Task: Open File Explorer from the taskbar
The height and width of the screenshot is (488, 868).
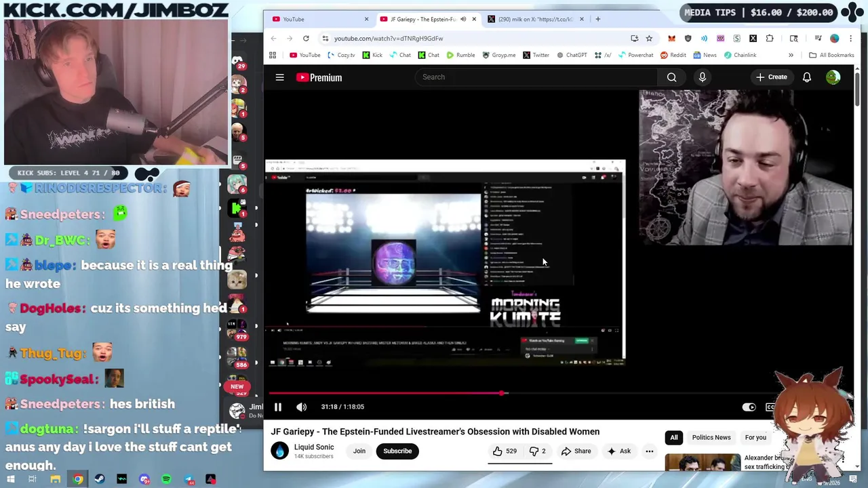Action: point(56,479)
